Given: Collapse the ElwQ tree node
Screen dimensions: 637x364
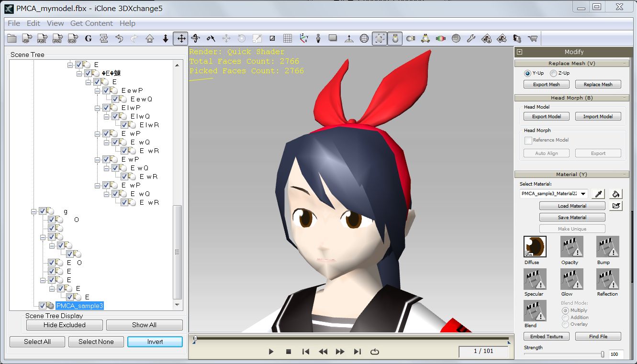Looking at the screenshot, I should pos(107,116).
